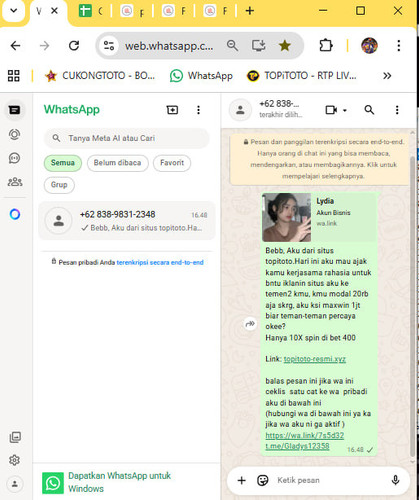Image resolution: width=419 pixels, height=500 pixels.
Task: Open TOPiTOTO RTP bookmark
Action: 302,76
